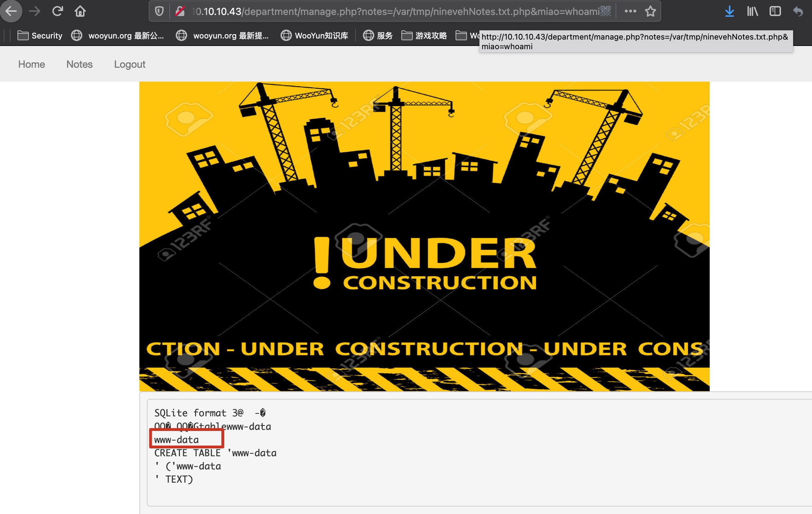Click the QR code icon in URL bar
This screenshot has height=514, width=812.
[606, 11]
